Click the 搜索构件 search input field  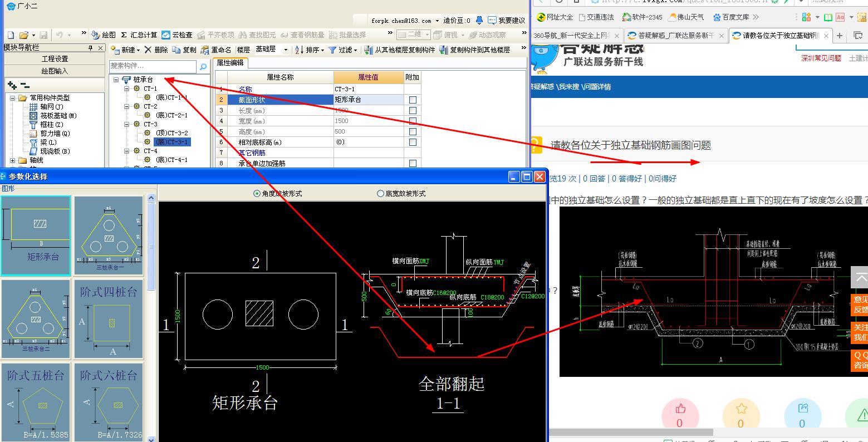(x=153, y=67)
